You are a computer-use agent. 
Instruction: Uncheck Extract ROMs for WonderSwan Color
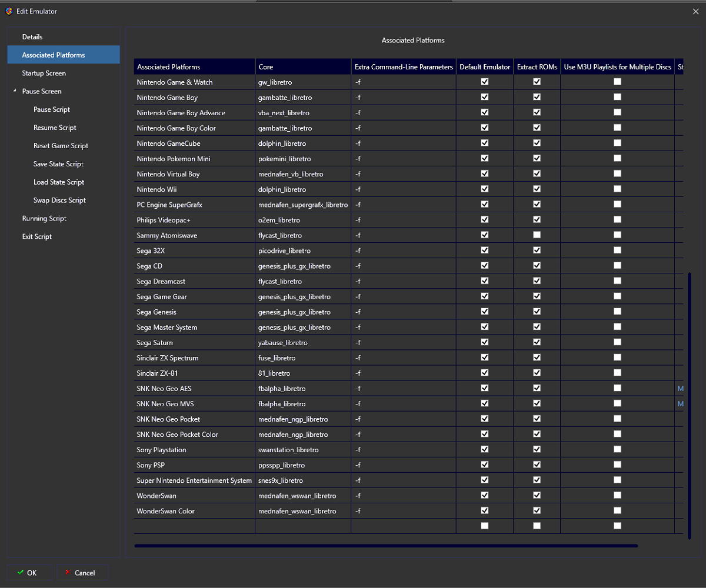click(x=537, y=510)
